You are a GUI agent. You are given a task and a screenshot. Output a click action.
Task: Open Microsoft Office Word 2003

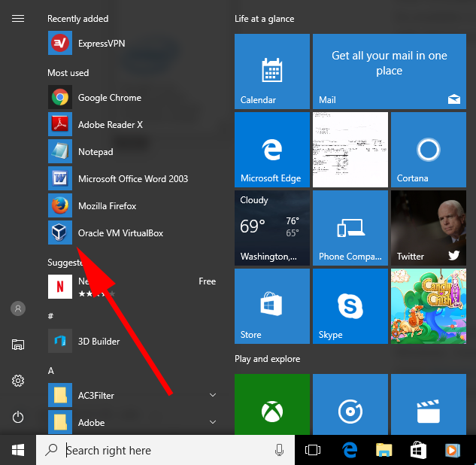click(132, 178)
